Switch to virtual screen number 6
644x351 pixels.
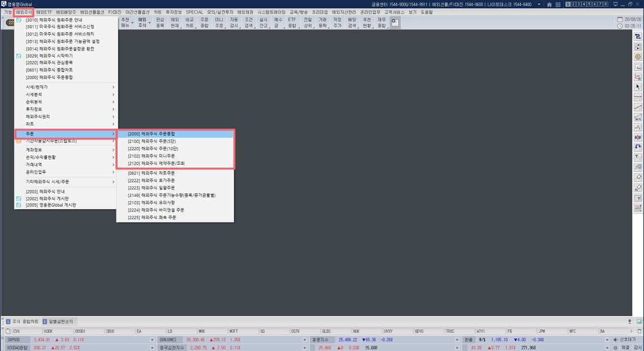click(595, 4)
